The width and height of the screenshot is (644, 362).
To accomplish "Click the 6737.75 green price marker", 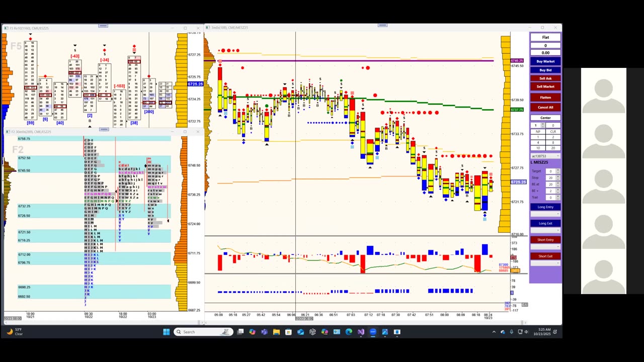I will [517, 110].
